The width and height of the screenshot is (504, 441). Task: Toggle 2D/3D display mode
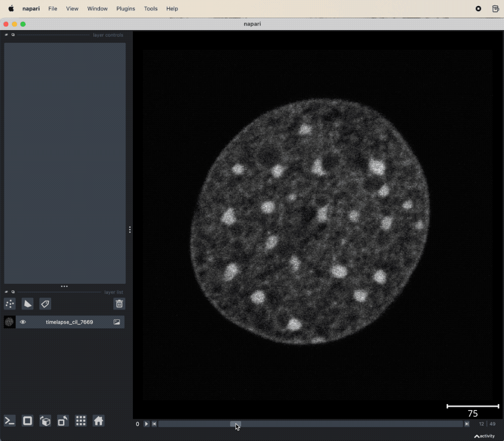point(28,421)
